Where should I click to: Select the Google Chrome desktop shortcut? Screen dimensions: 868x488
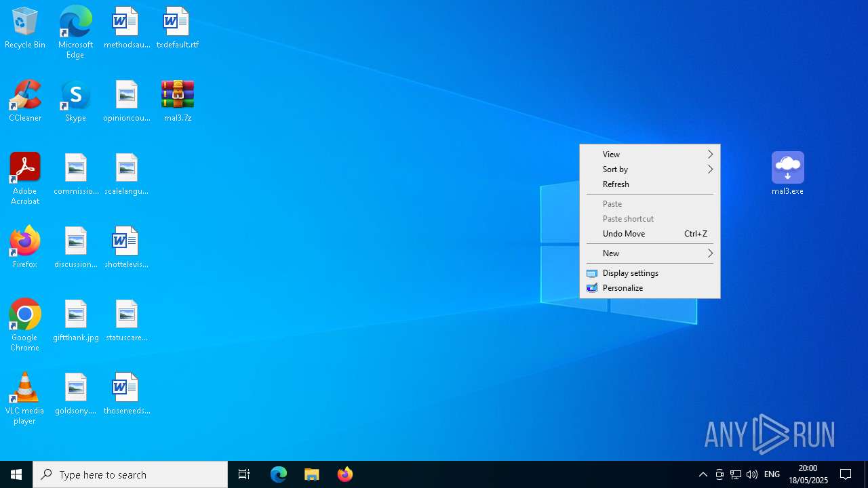[25, 325]
